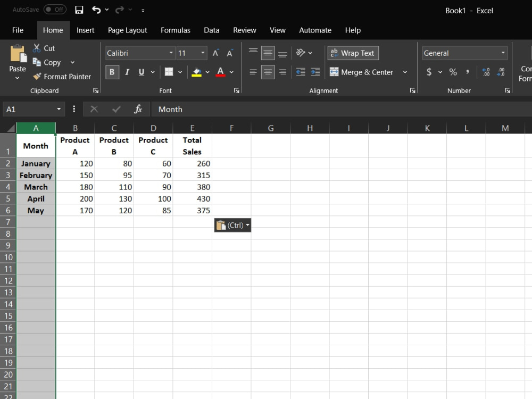Select row 4 header

[x=8, y=187]
